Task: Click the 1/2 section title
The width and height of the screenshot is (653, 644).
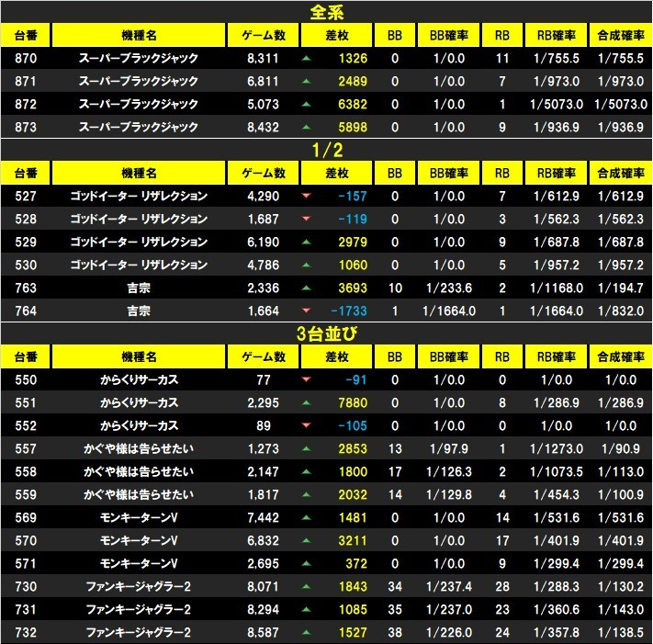Action: click(327, 150)
